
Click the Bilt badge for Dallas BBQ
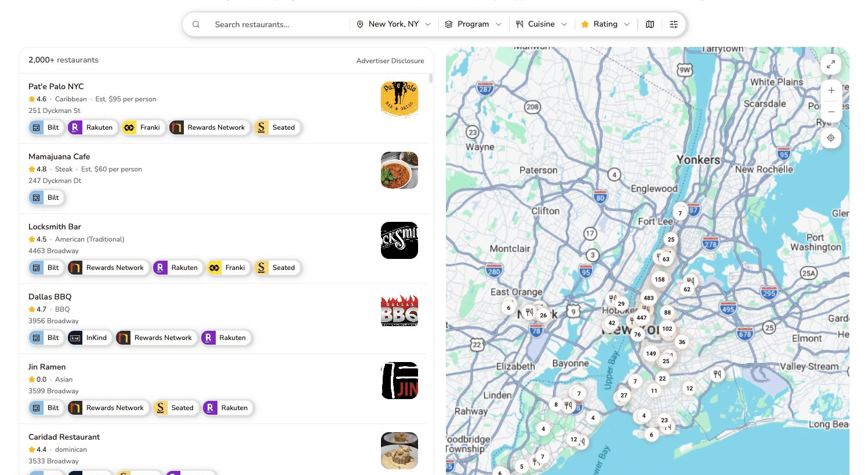coord(46,338)
